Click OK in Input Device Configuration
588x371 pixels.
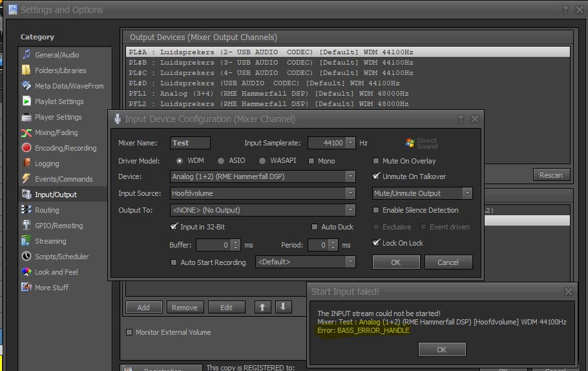396,262
